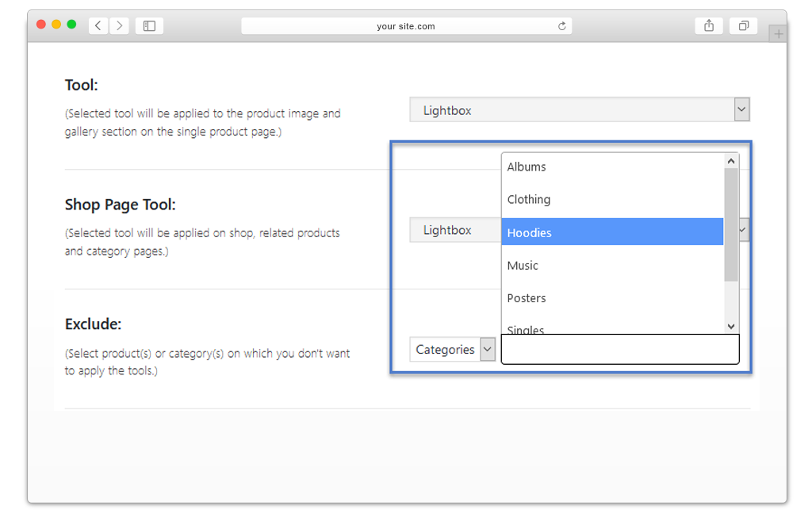Image resolution: width=812 pixels, height=510 pixels.
Task: Click the list scrollbar down arrow
Action: 731,326
